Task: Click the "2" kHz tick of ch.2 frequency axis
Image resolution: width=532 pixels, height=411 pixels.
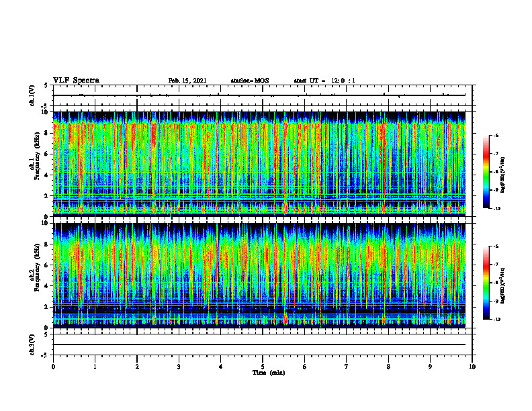Action: click(46, 307)
